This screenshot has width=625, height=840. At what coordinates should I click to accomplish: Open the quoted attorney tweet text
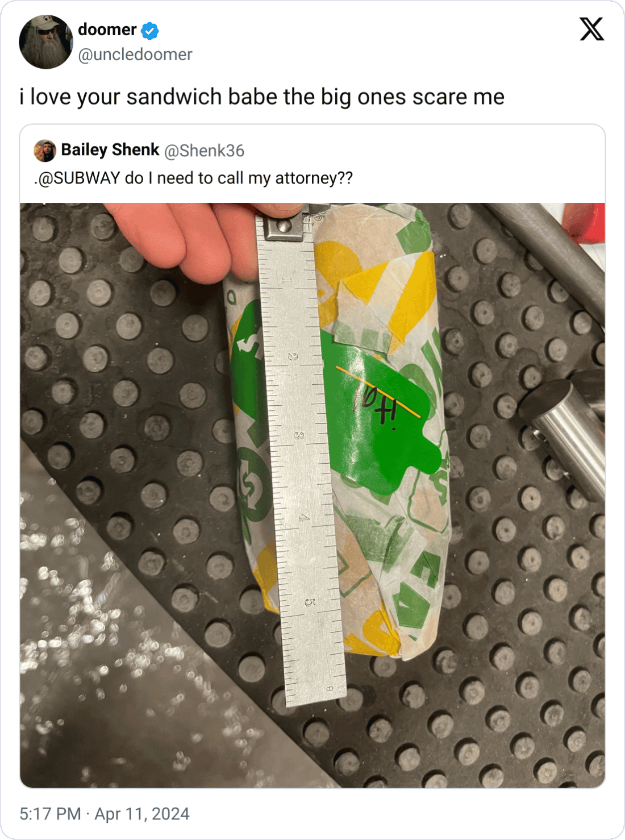[x=193, y=178]
